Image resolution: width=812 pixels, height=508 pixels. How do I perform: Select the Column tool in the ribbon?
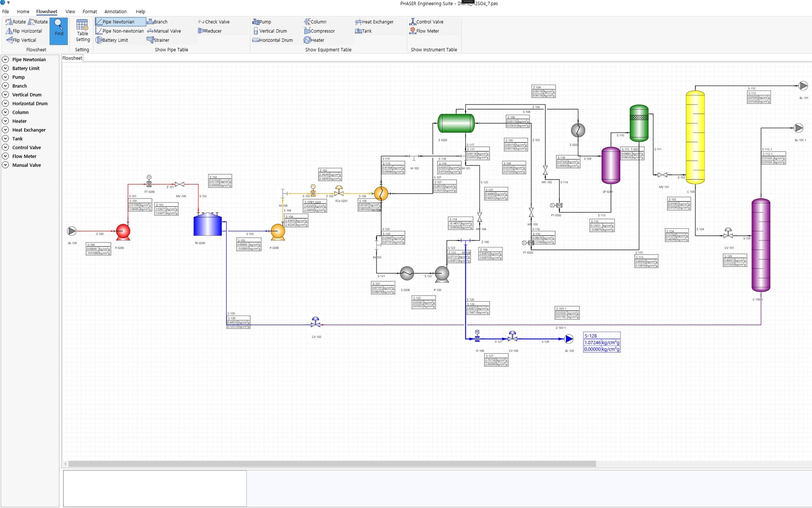(x=315, y=22)
